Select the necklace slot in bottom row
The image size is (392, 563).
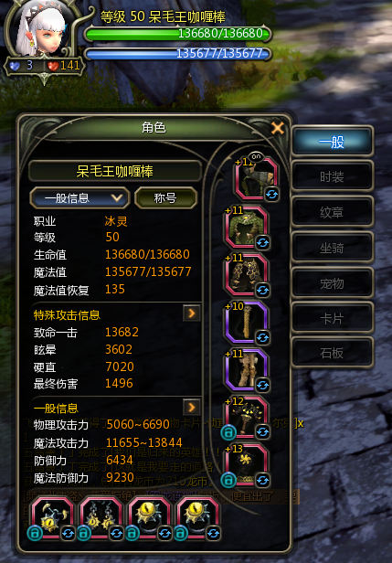(53, 518)
